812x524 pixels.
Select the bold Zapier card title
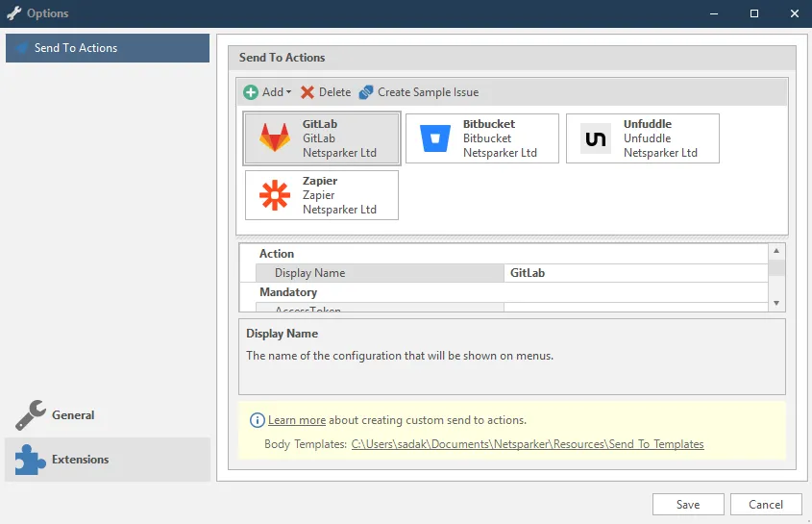click(x=320, y=181)
